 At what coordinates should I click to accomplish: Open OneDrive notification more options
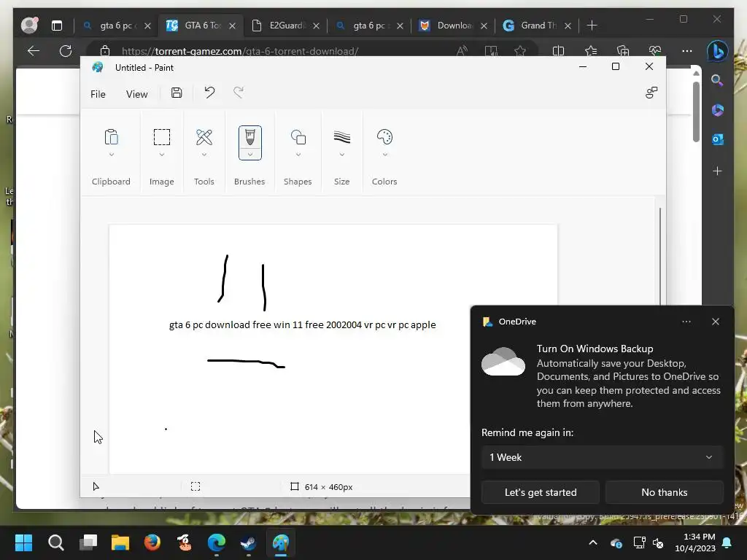[686, 322]
